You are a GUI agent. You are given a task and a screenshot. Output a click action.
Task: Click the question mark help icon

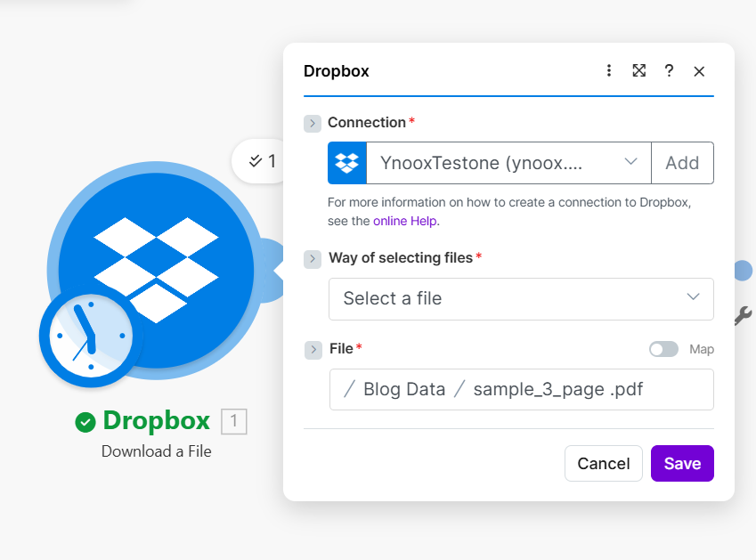(669, 71)
